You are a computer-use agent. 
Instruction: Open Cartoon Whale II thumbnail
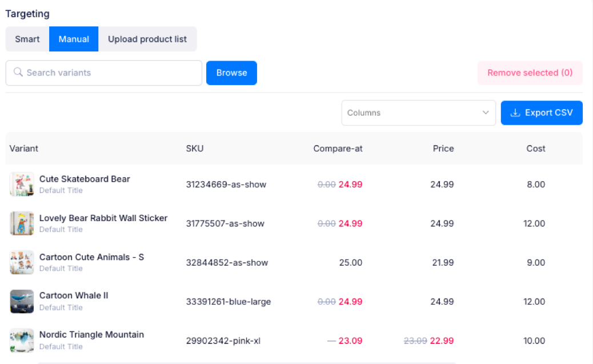click(x=22, y=302)
